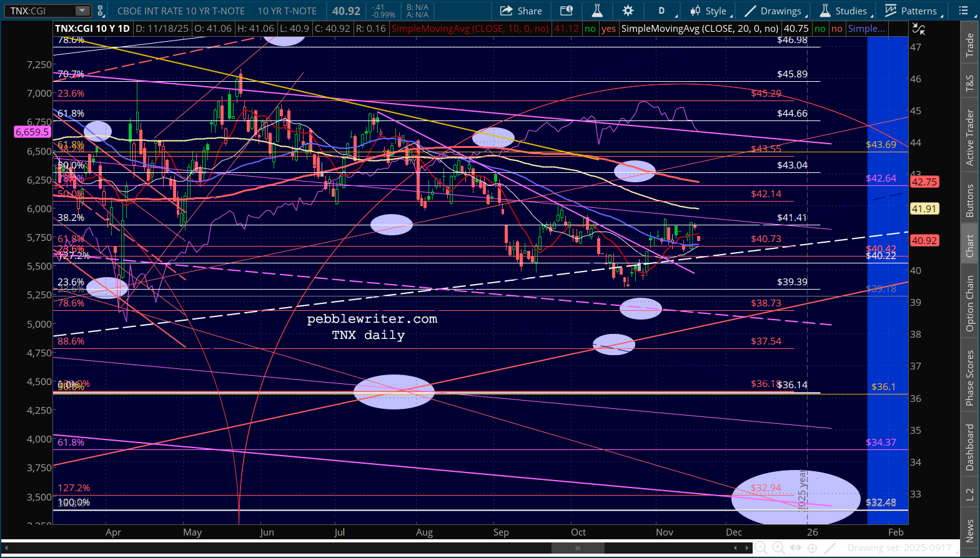Click the yellow 41.91 price bubble

point(924,209)
